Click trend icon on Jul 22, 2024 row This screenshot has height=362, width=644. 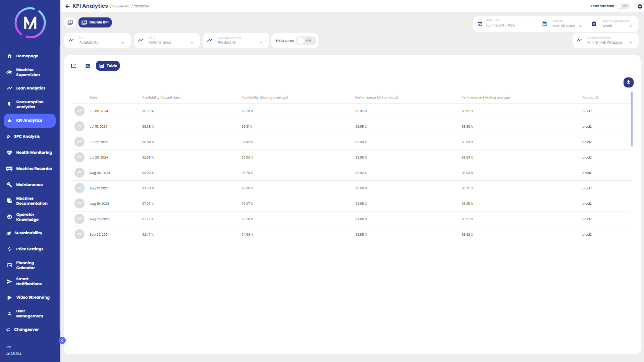pos(79,142)
